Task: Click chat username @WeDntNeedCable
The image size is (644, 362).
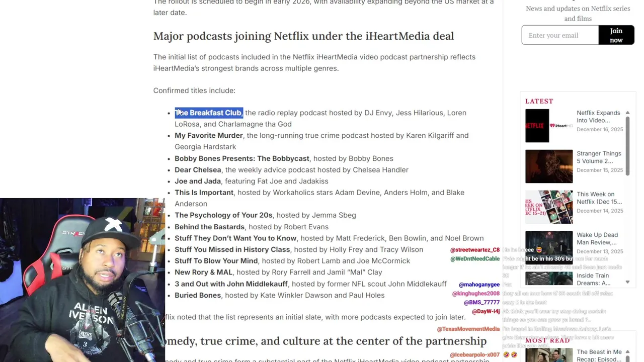Action: (475, 259)
